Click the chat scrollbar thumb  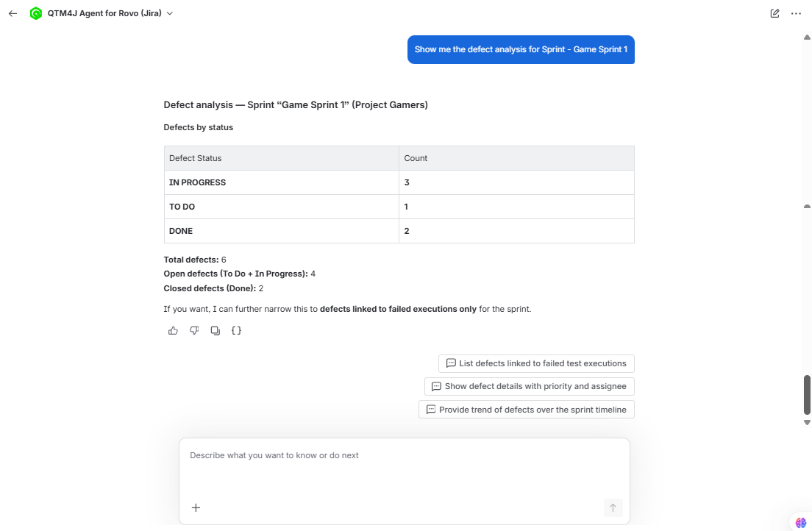[x=807, y=395]
